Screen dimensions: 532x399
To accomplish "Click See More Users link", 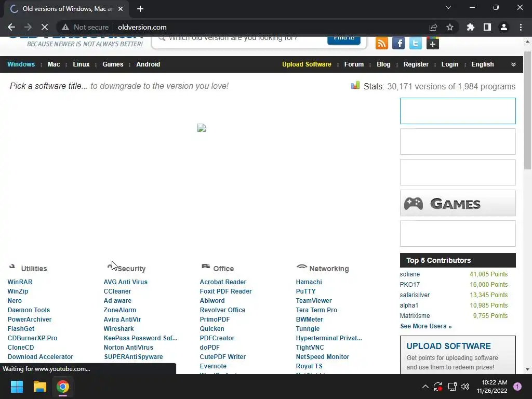I will click(x=426, y=326).
